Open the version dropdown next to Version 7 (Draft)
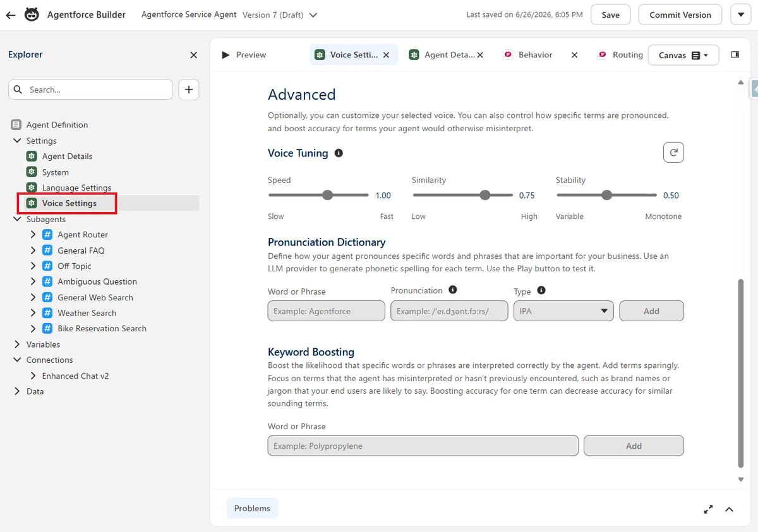Viewport: 758px width, 532px height. coord(313,15)
